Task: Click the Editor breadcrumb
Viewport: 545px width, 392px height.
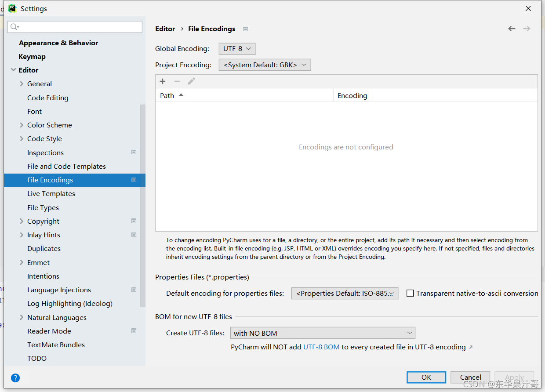Action: coord(165,29)
